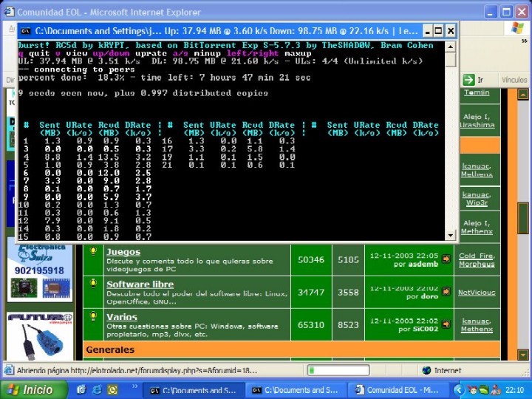Expand hidden system tray icons arrow
The width and height of the screenshot is (532, 399).
[x=459, y=390]
